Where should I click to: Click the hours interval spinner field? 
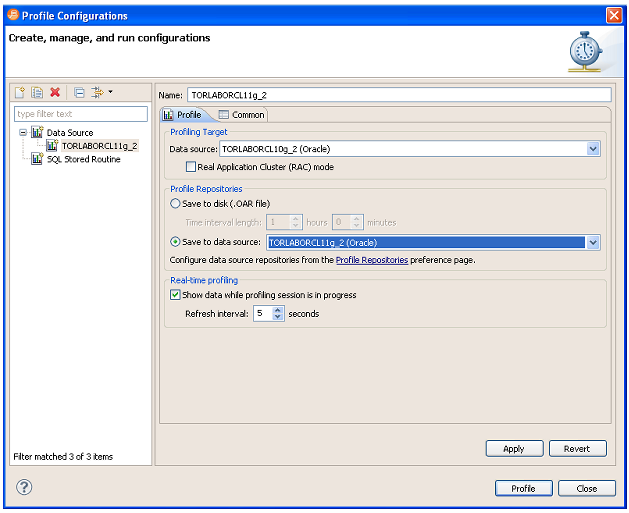click(284, 222)
